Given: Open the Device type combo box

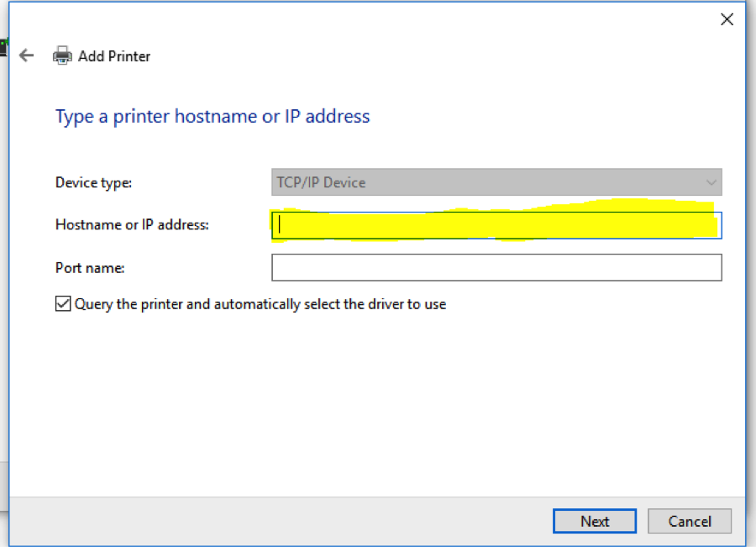Looking at the screenshot, I should click(496, 182).
